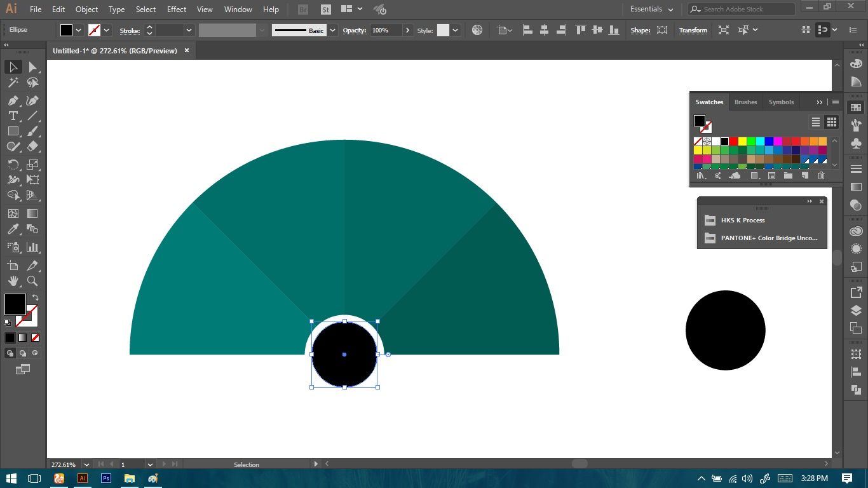
Task: Open the Window menu
Action: tap(238, 10)
